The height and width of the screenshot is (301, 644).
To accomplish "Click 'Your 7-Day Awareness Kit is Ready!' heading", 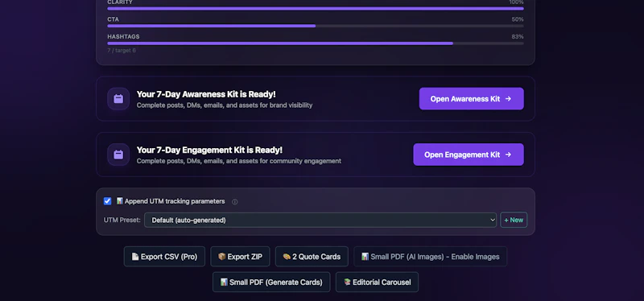I will 206,94.
